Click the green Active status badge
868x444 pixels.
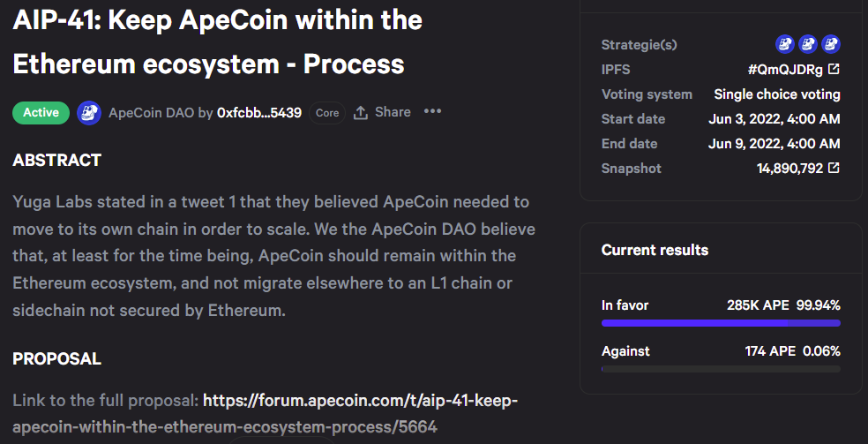[x=41, y=113]
